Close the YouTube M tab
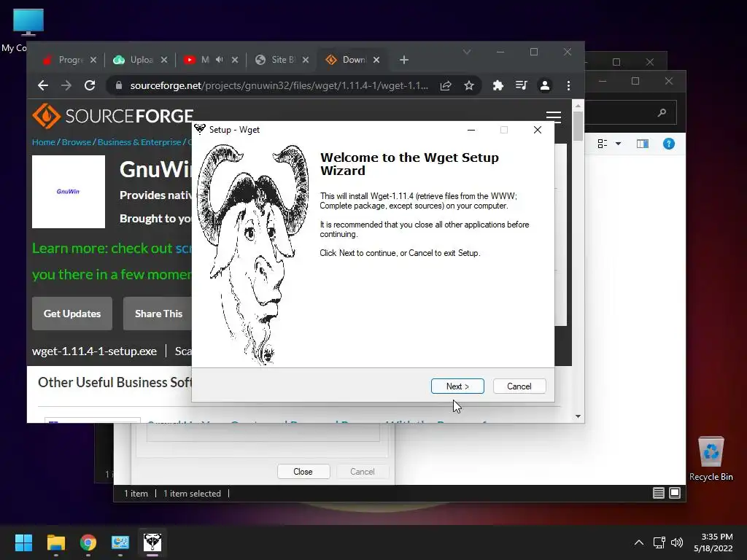This screenshot has height=560, width=747. click(x=235, y=60)
